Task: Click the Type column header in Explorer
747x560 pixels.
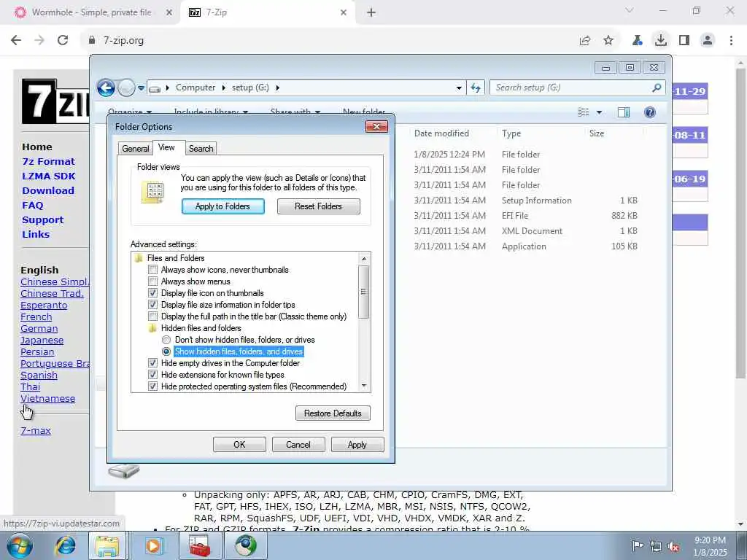Action: click(511, 133)
